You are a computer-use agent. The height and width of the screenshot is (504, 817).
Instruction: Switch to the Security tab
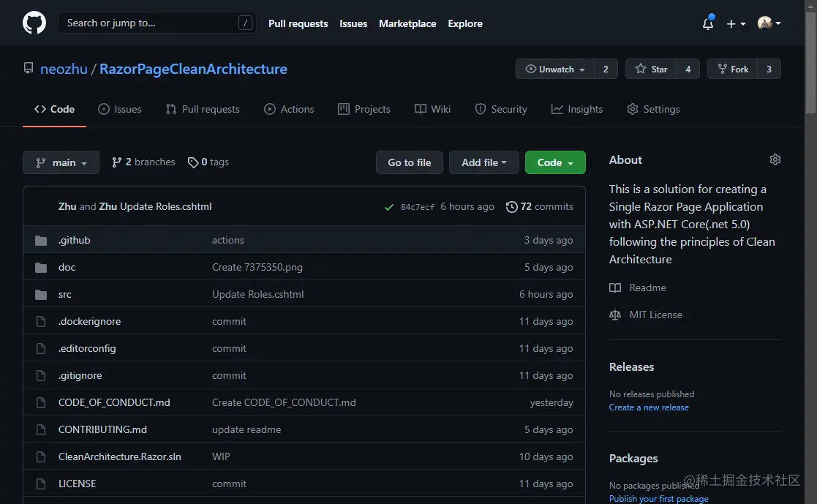[x=501, y=109]
